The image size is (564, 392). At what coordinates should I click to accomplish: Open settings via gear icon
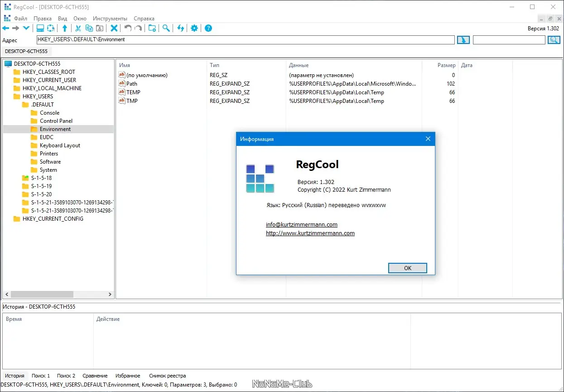tap(194, 28)
